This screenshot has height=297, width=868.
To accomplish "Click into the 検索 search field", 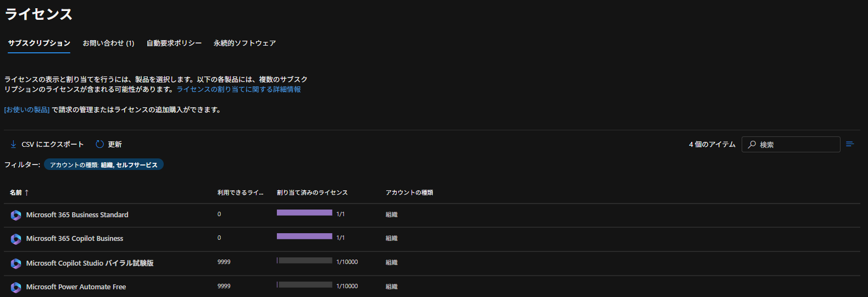I will tap(791, 144).
